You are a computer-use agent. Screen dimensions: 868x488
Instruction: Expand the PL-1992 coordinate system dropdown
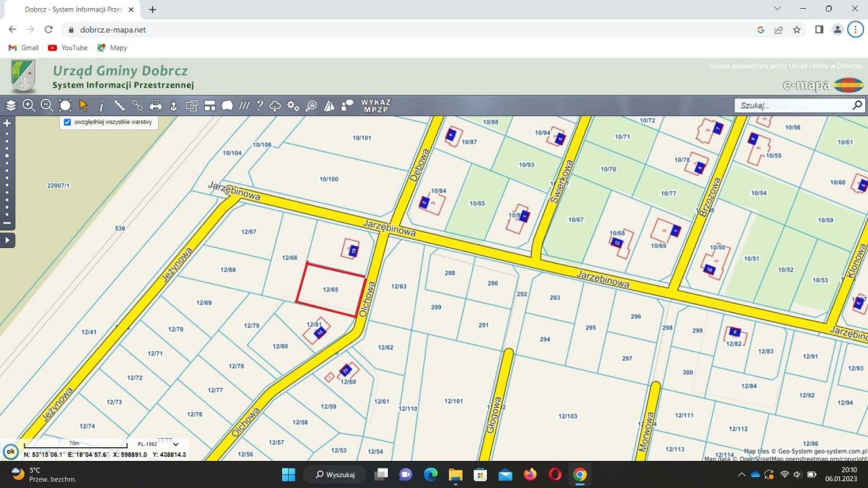click(176, 445)
